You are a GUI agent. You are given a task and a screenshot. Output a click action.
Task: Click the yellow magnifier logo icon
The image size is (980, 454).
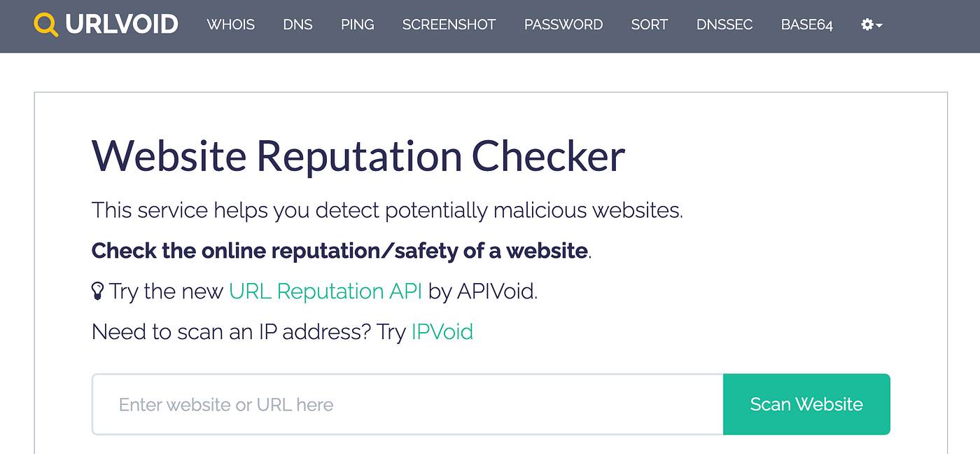click(46, 25)
